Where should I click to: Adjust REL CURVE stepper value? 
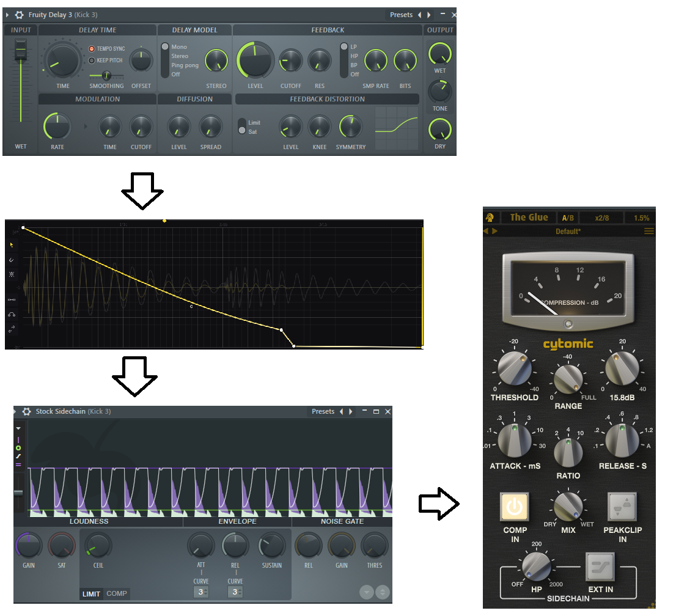tap(235, 592)
